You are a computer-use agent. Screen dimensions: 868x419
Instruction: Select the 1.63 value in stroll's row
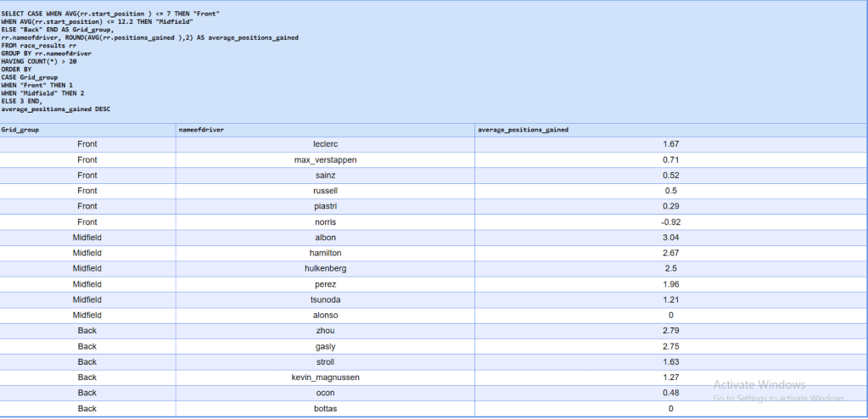[670, 361]
